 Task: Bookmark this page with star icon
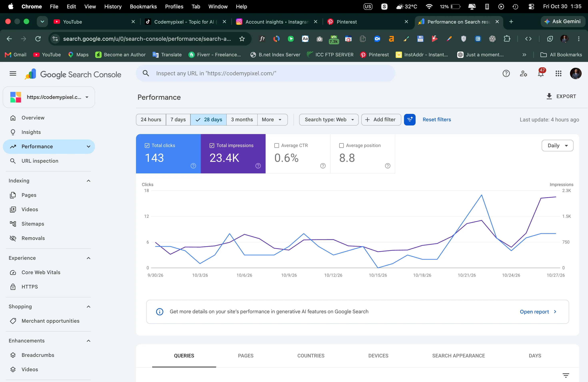point(242,39)
